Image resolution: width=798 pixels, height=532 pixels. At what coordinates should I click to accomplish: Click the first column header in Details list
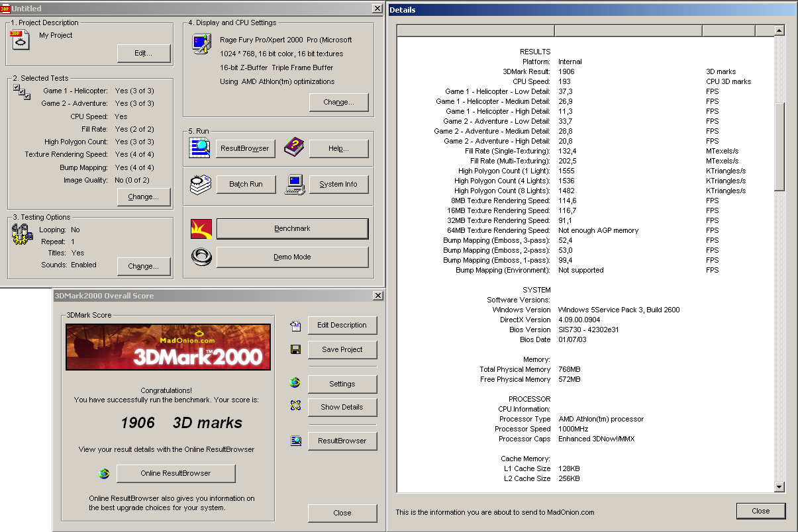point(475,30)
